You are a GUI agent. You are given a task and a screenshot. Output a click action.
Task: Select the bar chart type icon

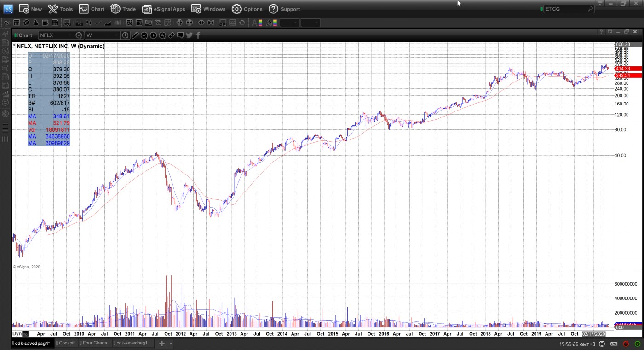(x=79, y=23)
